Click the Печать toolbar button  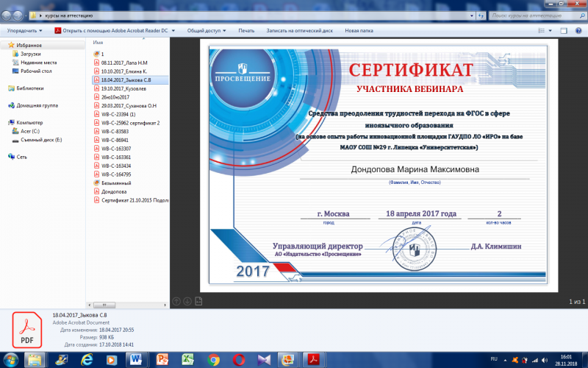(246, 31)
